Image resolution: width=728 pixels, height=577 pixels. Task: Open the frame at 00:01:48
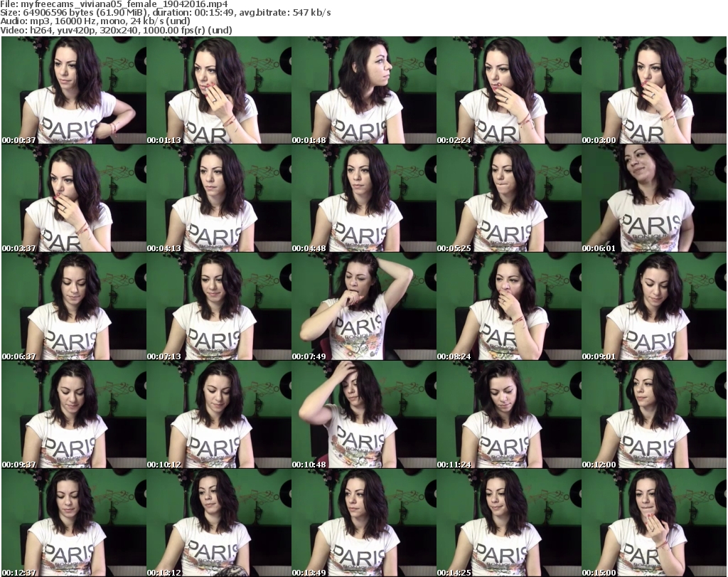364,90
